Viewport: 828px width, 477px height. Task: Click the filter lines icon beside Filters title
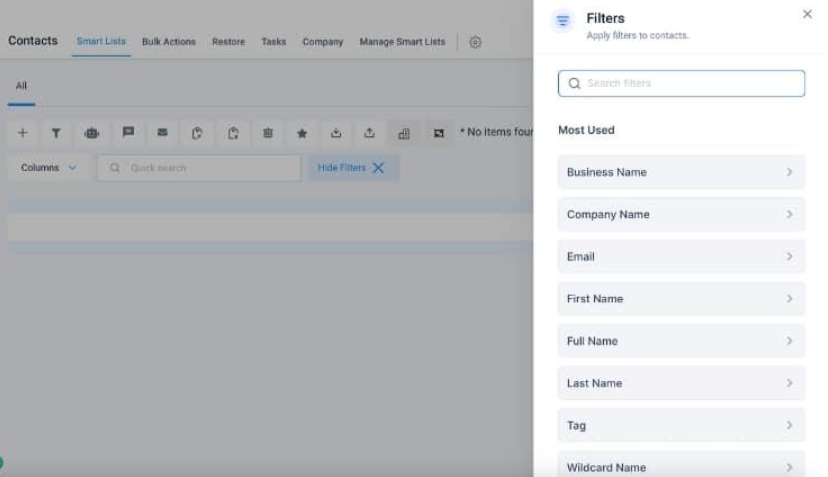(x=563, y=21)
